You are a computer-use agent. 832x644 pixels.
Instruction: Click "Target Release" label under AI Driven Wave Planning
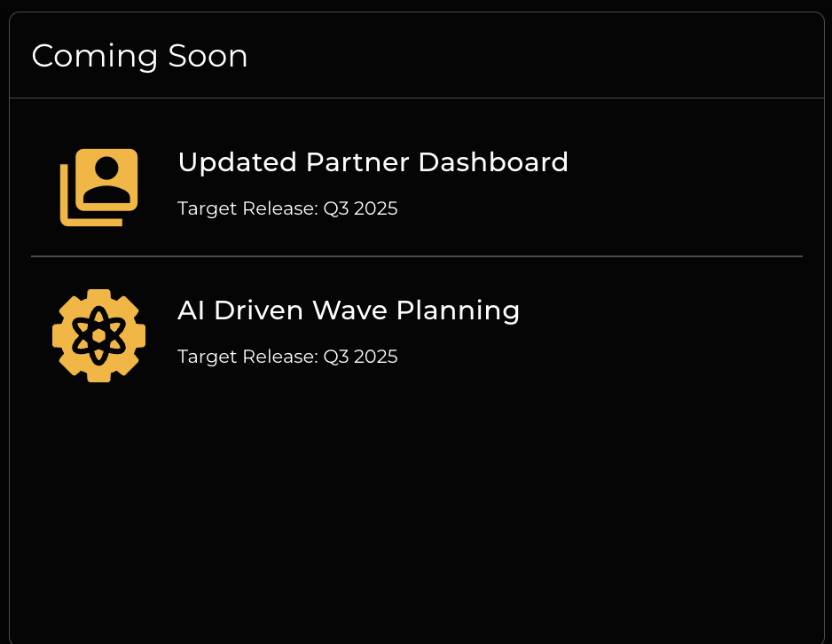click(247, 357)
